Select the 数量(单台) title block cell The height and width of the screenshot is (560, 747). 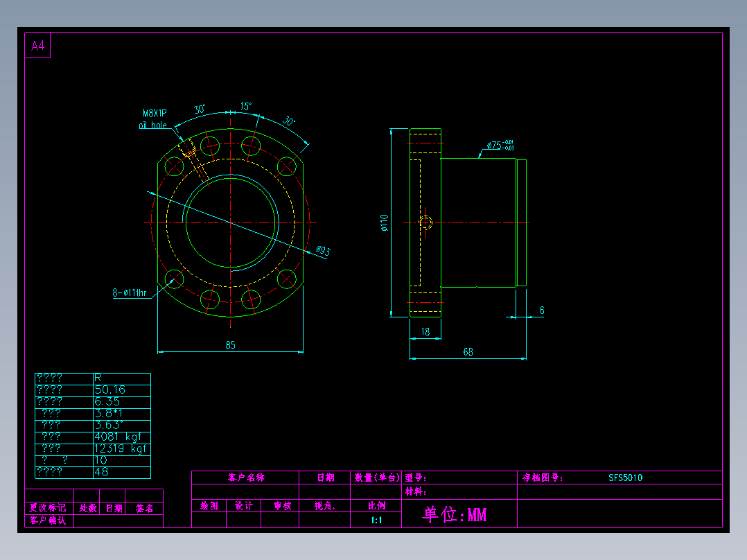[x=377, y=478]
